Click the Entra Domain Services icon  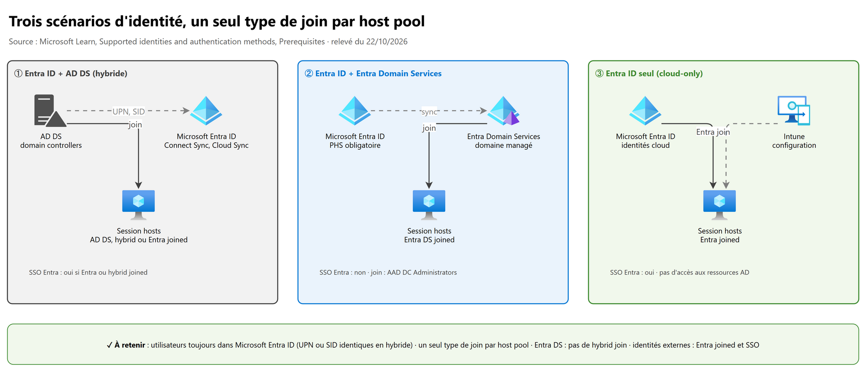pyautogui.click(x=503, y=110)
